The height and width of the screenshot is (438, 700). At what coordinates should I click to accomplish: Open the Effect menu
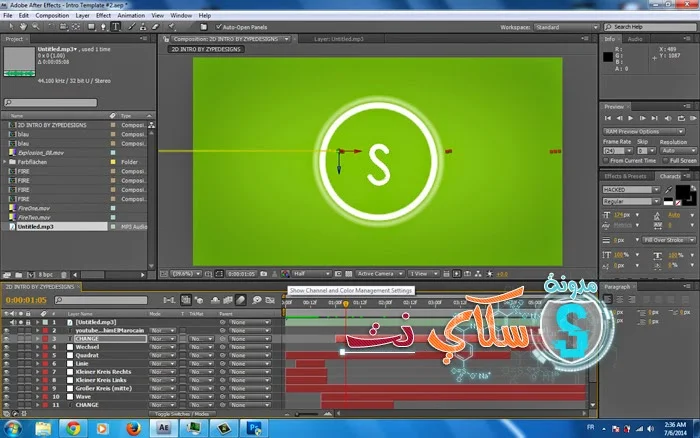click(x=103, y=15)
